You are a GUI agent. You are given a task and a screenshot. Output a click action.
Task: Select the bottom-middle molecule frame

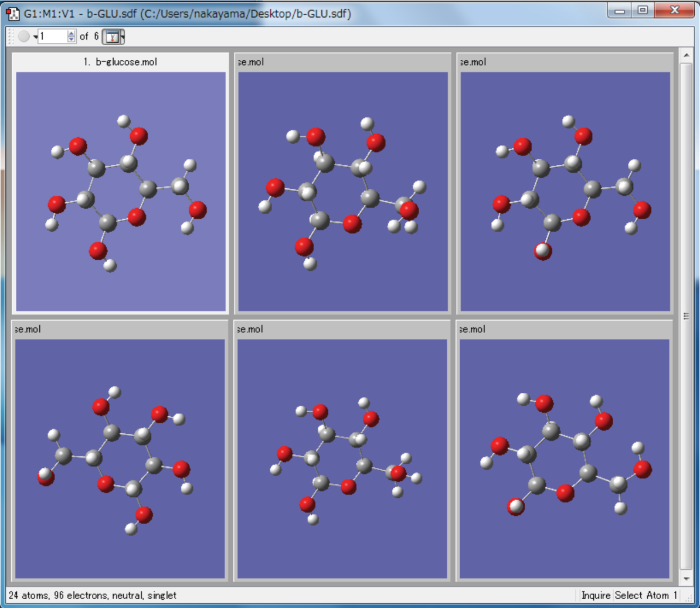tap(342, 458)
